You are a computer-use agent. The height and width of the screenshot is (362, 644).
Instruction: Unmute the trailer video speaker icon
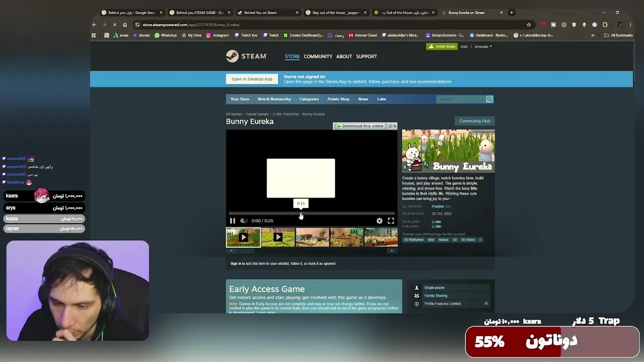coord(244,221)
